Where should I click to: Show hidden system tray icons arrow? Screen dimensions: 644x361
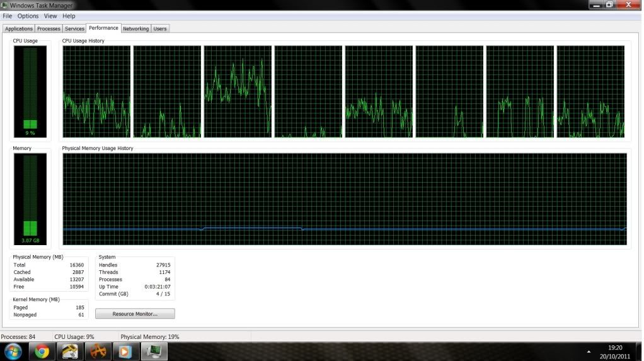pyautogui.click(x=589, y=352)
